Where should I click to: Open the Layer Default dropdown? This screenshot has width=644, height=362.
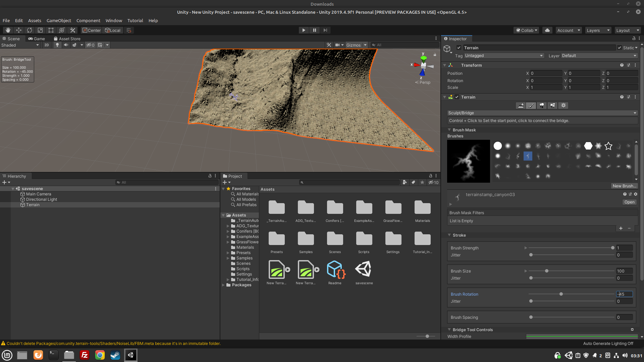pyautogui.click(x=599, y=56)
